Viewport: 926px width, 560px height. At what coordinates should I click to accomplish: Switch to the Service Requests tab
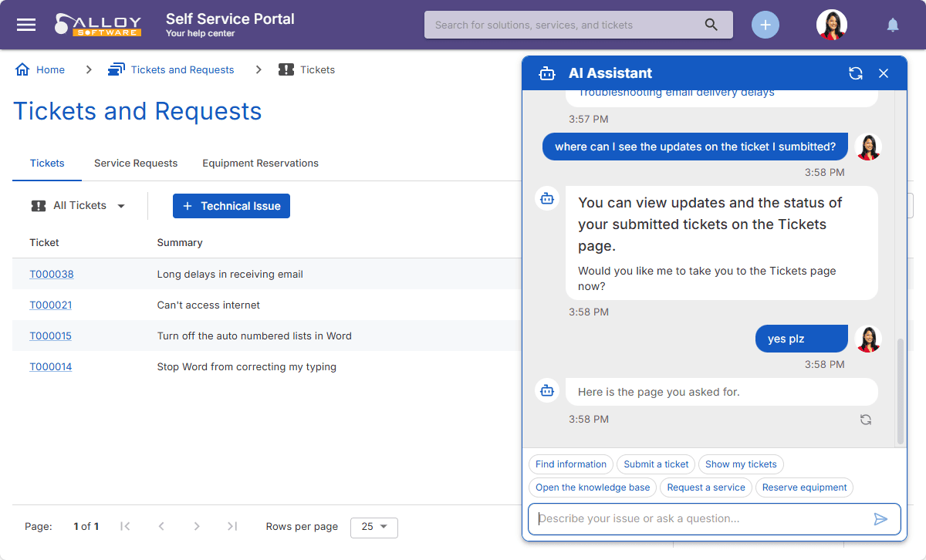136,164
